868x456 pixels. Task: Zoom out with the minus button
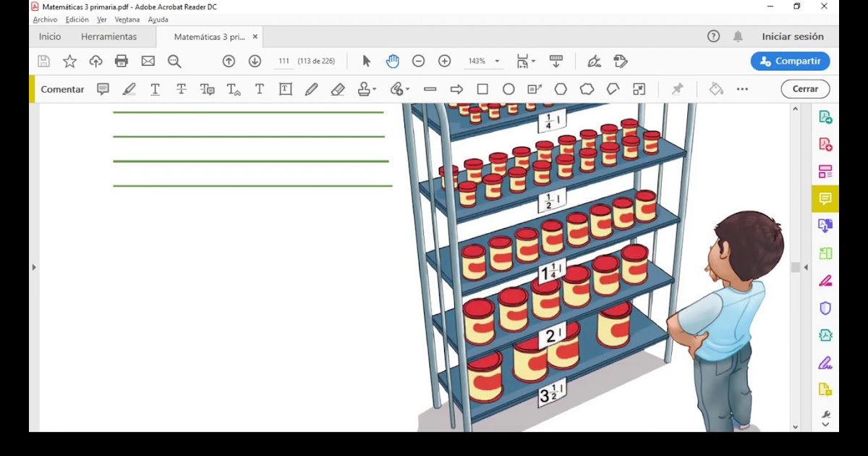[x=418, y=62]
